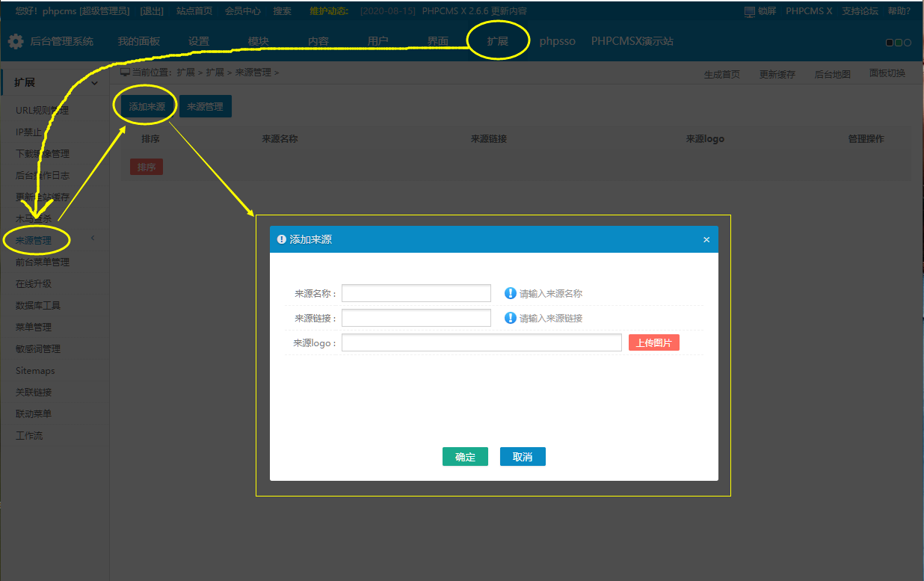Image resolution: width=924 pixels, height=581 pixels.
Task: Pick the black skin color square
Action: 890,43
